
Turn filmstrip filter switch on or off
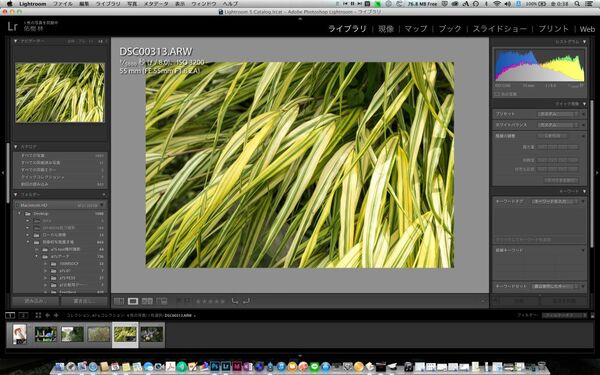(x=592, y=315)
